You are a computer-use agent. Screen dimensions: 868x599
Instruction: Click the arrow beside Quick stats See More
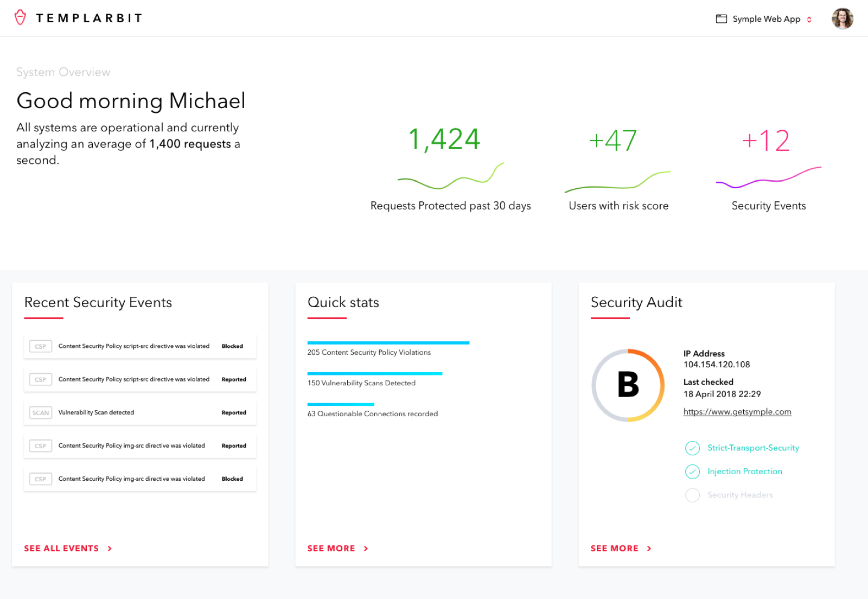(366, 549)
